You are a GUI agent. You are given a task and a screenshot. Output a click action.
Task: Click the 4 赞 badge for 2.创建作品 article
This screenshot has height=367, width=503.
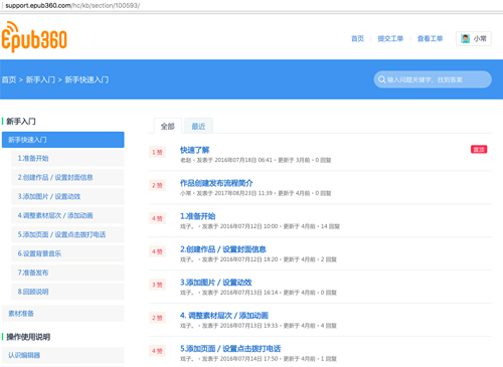click(x=157, y=251)
